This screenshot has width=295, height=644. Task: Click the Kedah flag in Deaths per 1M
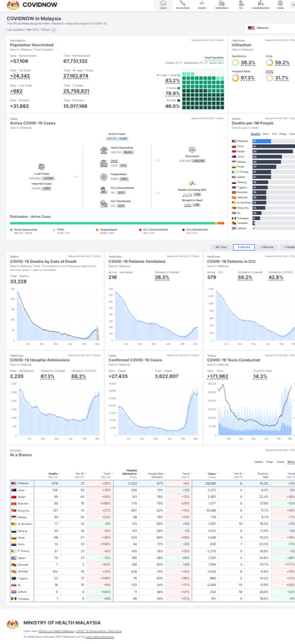coord(234,151)
